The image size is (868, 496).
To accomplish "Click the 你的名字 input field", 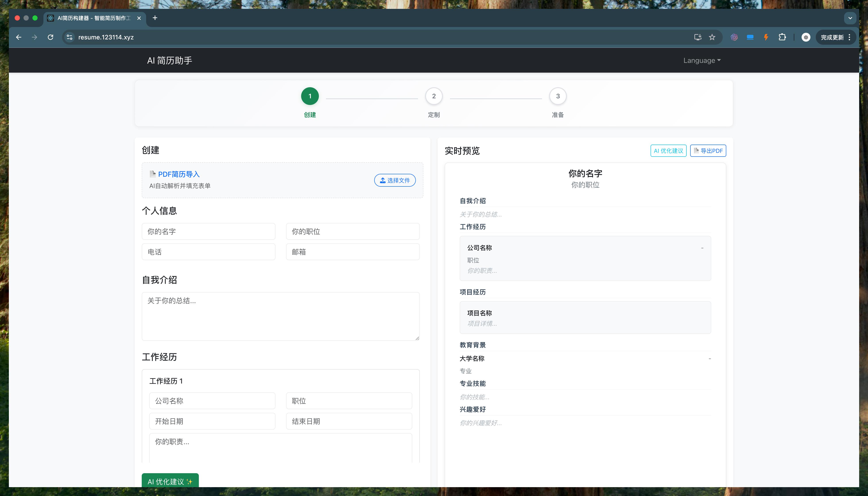I will 209,231.
